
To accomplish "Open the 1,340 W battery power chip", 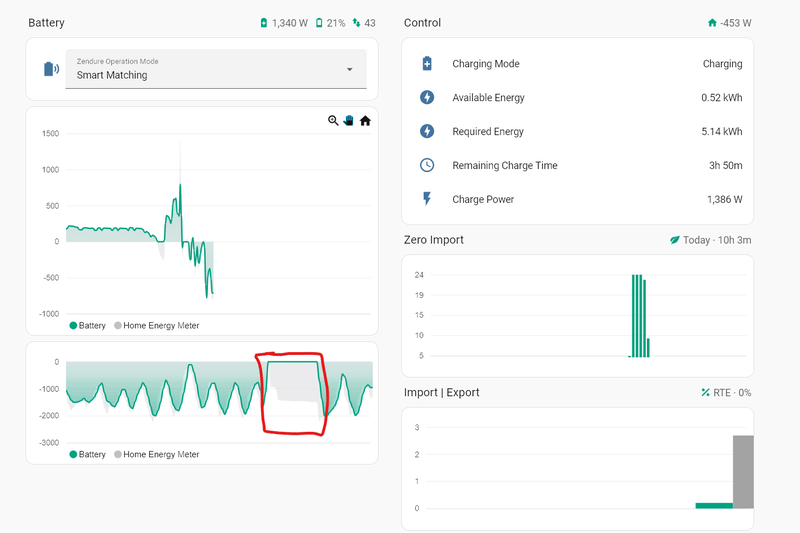I will point(284,23).
